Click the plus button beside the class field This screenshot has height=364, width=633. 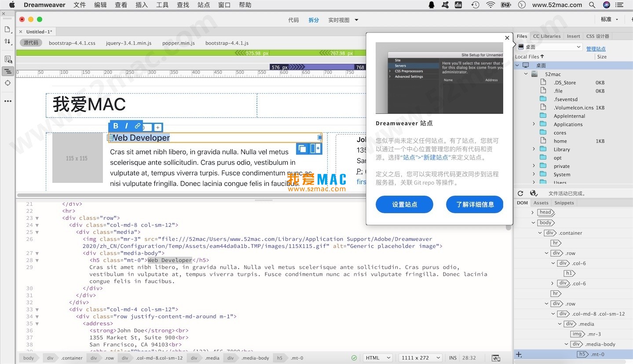(x=157, y=127)
